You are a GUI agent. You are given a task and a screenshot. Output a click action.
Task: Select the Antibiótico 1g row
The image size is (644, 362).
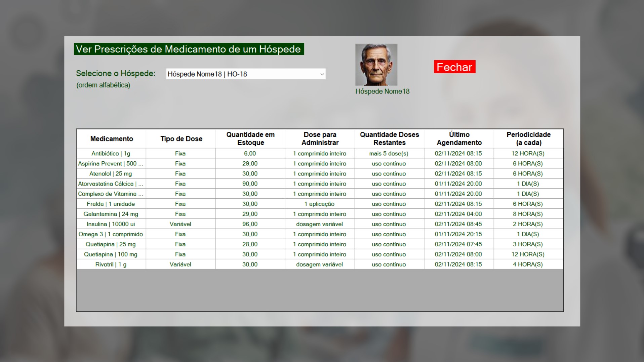[x=111, y=154]
